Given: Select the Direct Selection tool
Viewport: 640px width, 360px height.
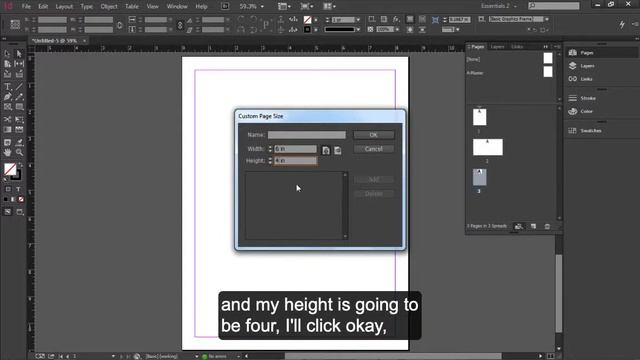Looking at the screenshot, I should pos(19,53).
